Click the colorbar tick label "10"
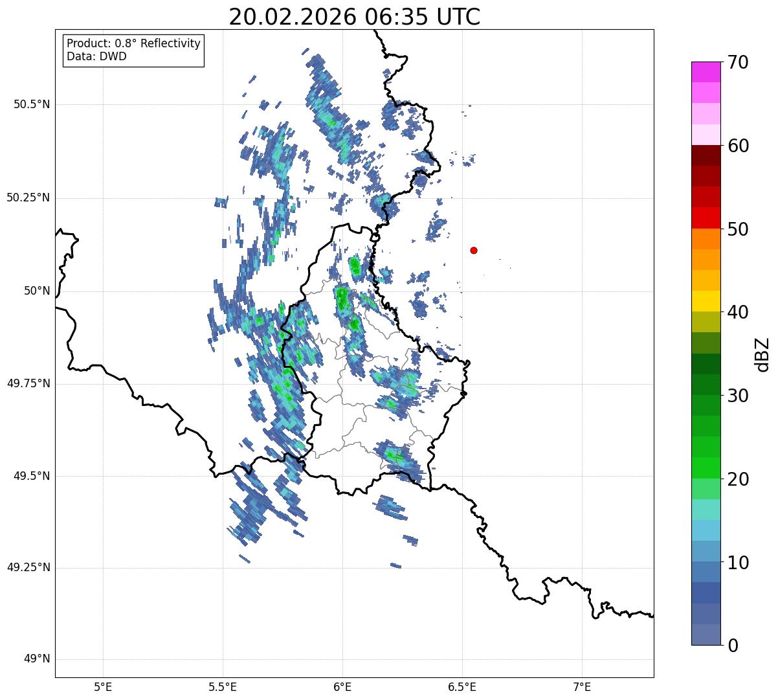Image resolution: width=778 pixels, height=700 pixels. [738, 563]
